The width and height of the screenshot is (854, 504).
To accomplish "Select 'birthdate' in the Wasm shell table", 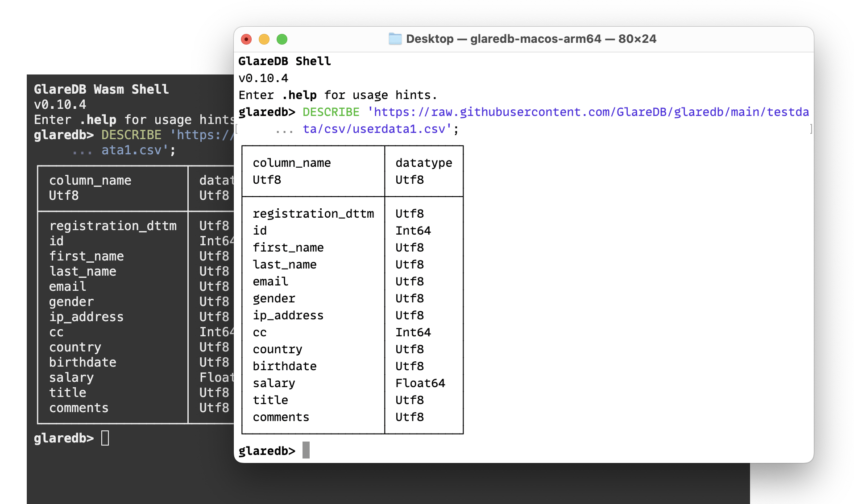I will pos(83,362).
